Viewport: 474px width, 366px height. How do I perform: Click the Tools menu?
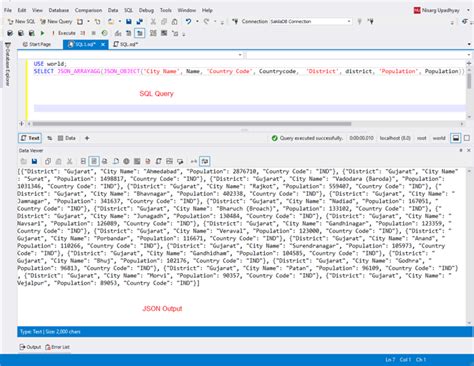[x=166, y=10]
